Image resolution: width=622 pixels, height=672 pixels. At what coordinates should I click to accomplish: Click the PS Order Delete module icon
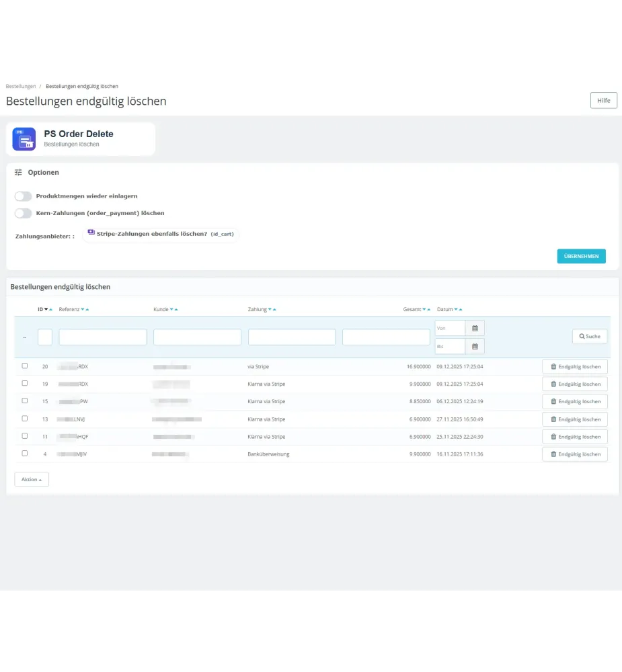tap(24, 138)
